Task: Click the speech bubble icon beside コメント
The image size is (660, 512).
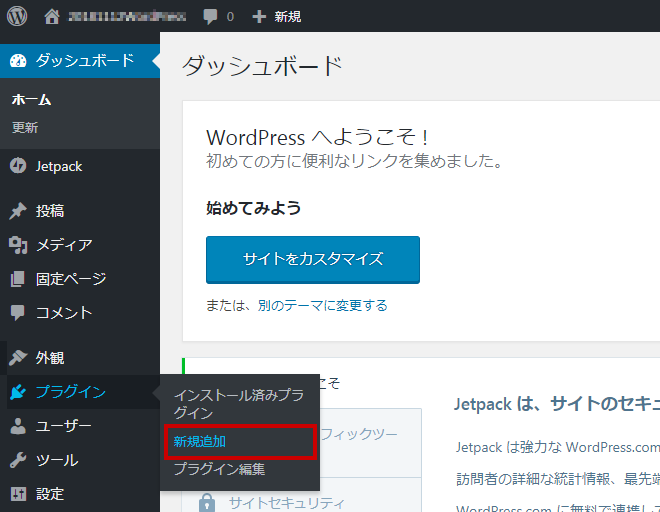Action: (18, 313)
